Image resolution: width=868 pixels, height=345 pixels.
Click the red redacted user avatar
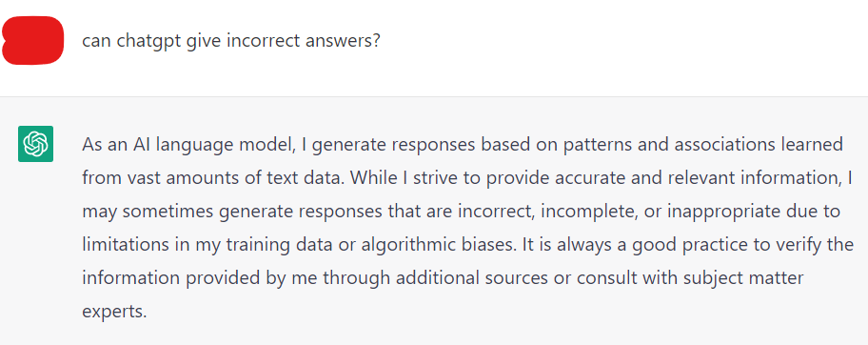pyautogui.click(x=32, y=40)
